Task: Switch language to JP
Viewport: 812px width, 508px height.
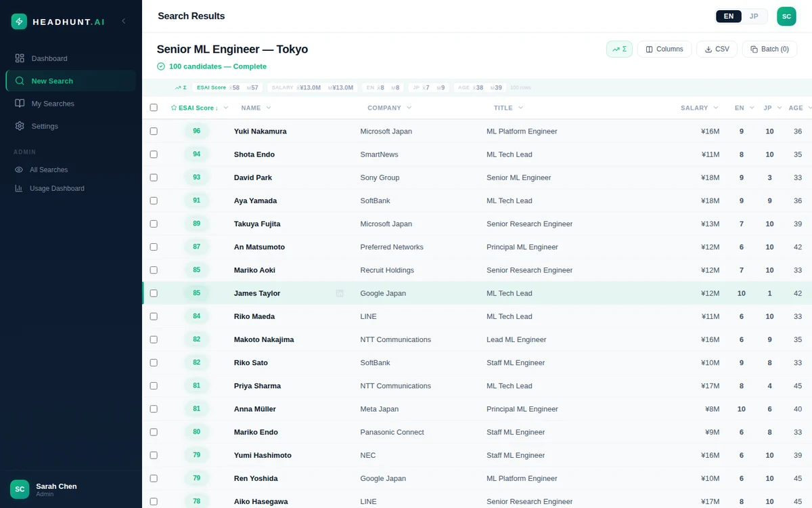Action: [x=754, y=16]
